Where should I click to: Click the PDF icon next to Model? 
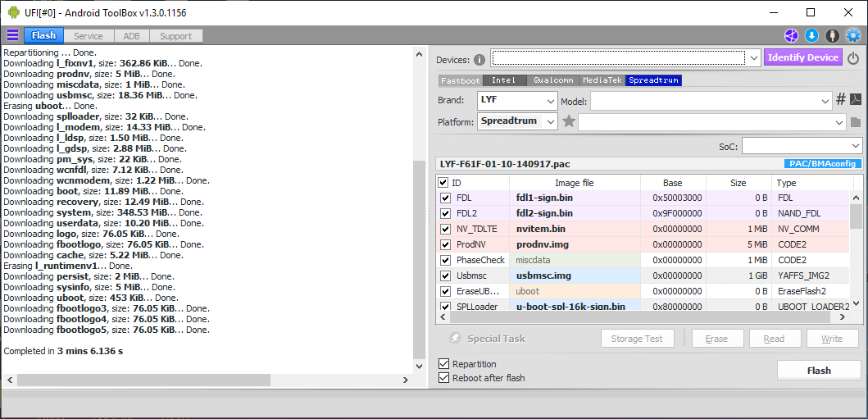click(x=856, y=100)
